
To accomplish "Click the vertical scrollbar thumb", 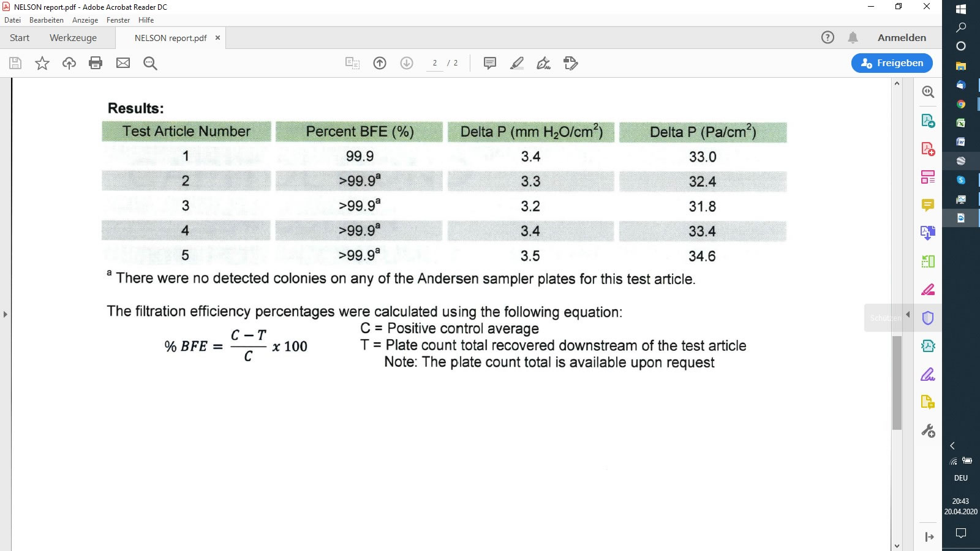I will 897,383.
